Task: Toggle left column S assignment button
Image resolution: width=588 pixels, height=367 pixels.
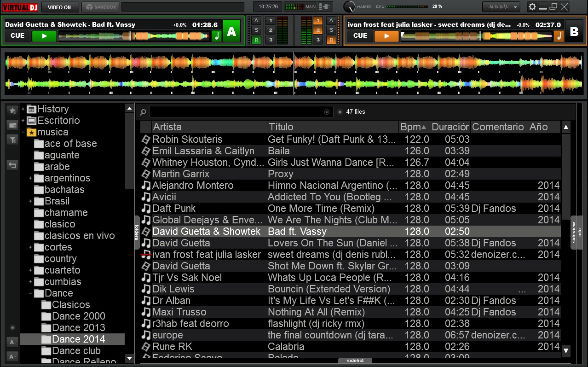Action: (x=256, y=30)
